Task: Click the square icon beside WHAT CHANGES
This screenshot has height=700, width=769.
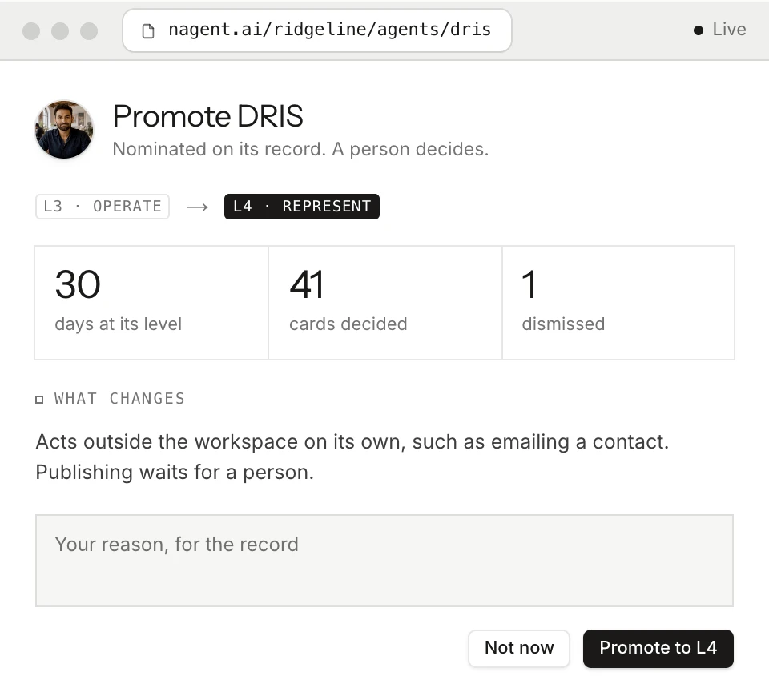Action: pyautogui.click(x=39, y=400)
